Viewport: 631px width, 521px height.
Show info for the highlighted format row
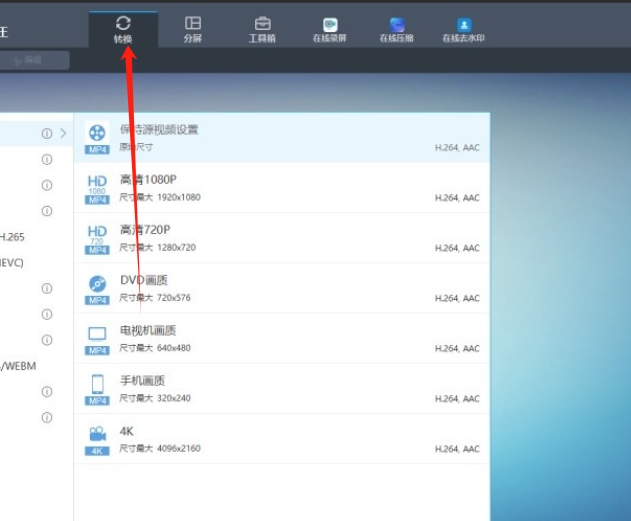point(47,134)
